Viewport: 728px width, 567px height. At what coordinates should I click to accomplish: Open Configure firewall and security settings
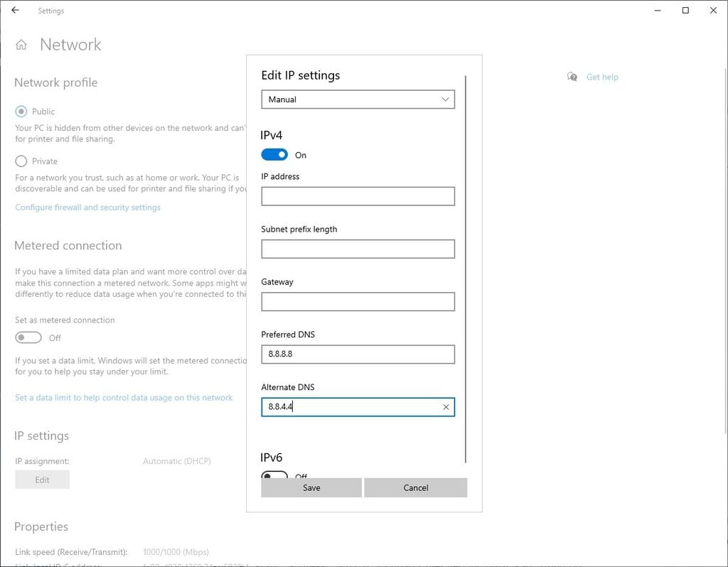pos(87,207)
